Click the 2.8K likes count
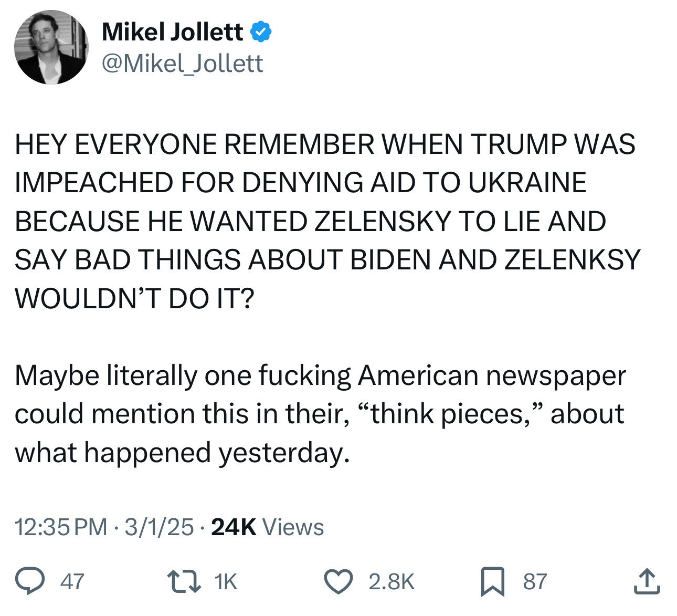The width and height of the screenshot is (677, 616). coord(392,582)
